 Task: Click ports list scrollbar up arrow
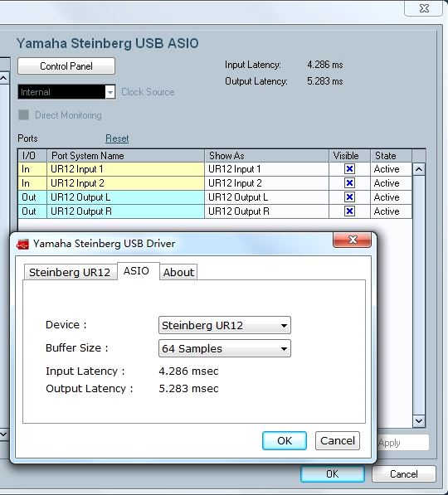419,169
